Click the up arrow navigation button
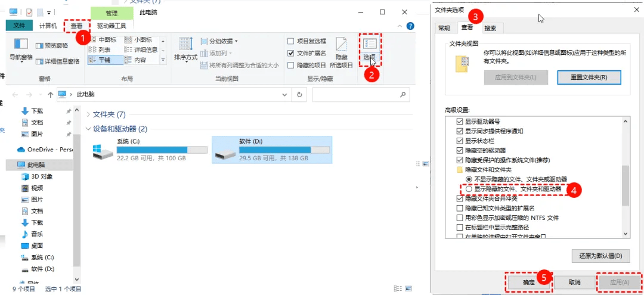 click(51, 94)
